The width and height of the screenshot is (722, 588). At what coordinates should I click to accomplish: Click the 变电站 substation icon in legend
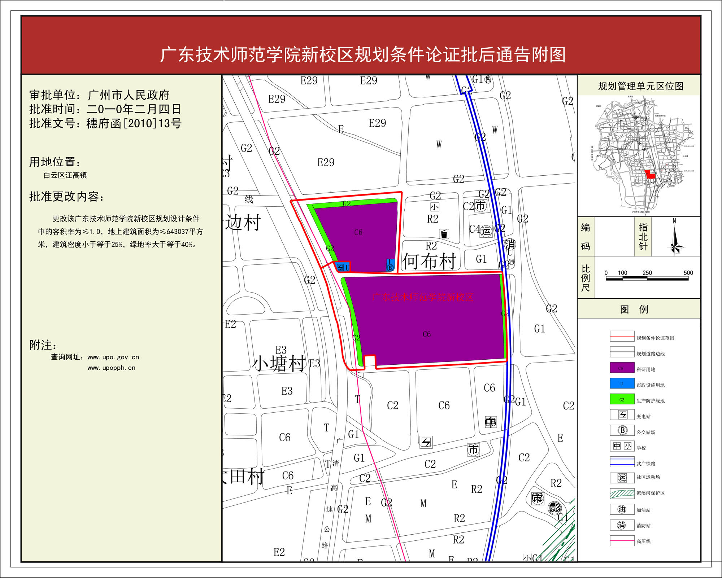click(x=623, y=415)
